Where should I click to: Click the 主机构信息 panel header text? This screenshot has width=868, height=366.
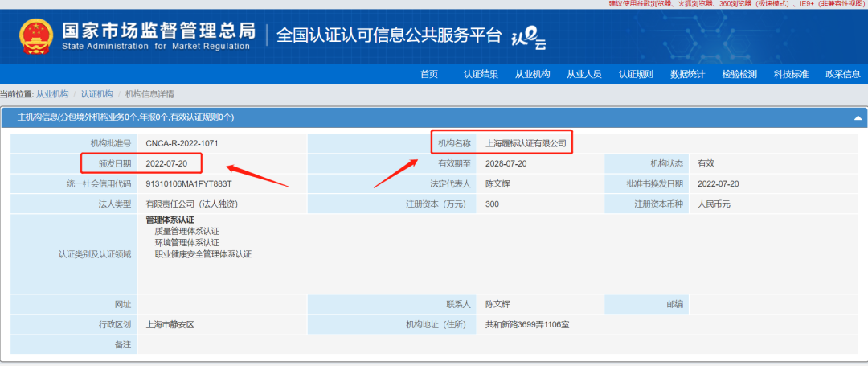point(125,117)
